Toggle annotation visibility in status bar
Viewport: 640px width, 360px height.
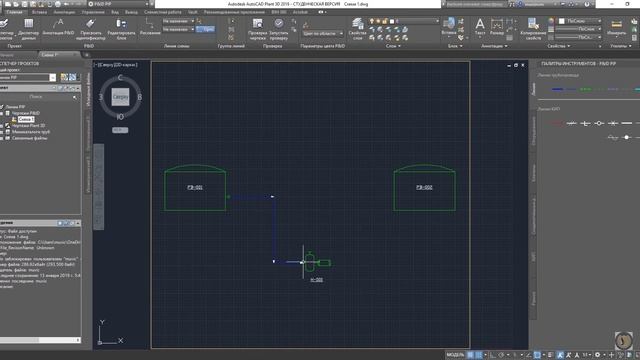(x=560, y=355)
